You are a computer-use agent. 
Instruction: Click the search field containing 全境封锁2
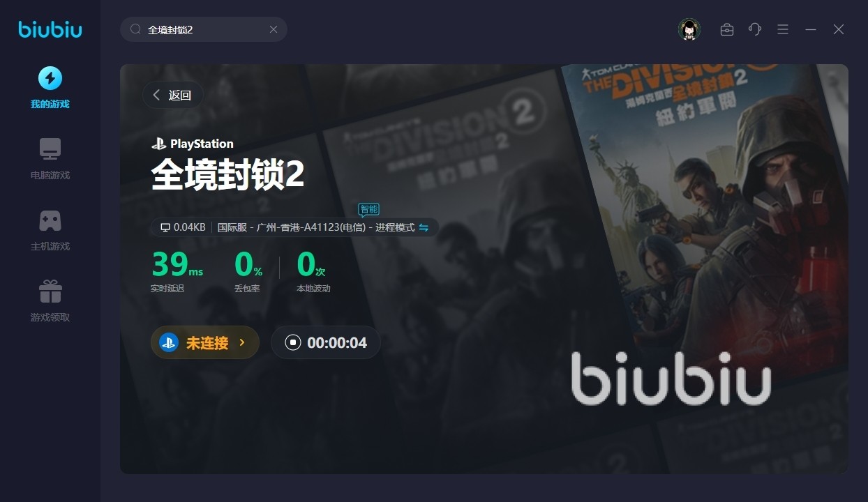[x=204, y=29]
